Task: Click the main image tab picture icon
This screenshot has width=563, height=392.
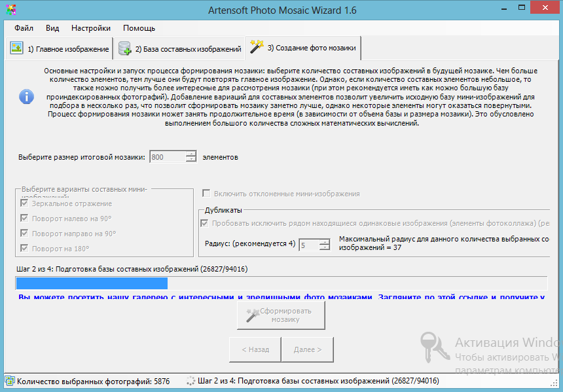Action: pos(16,48)
